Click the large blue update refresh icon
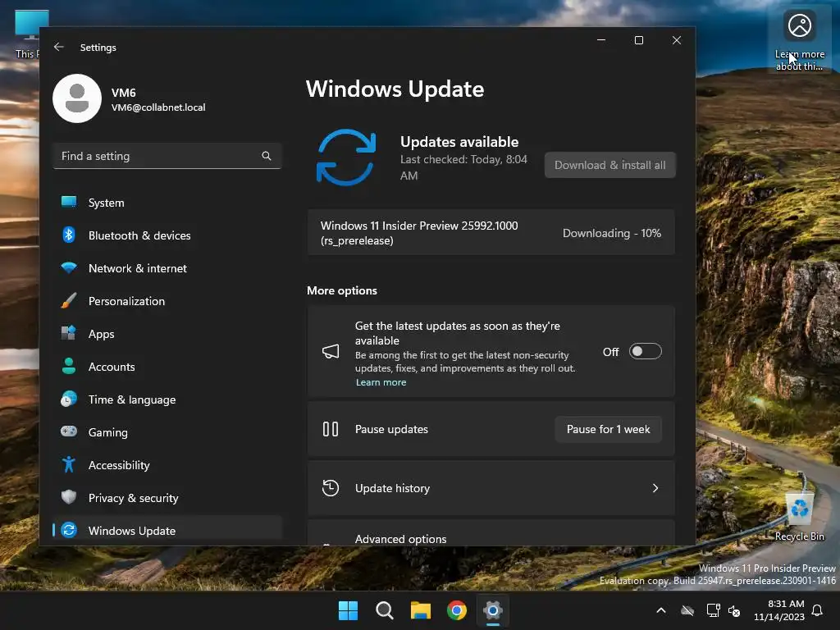The height and width of the screenshot is (630, 840). click(x=346, y=157)
